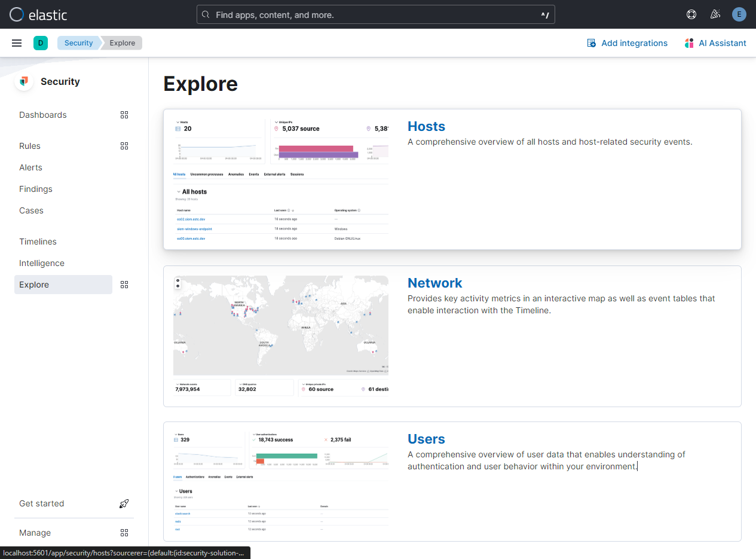Click the Add integrations link
Viewport: 756px width, 559px height.
pyautogui.click(x=628, y=43)
